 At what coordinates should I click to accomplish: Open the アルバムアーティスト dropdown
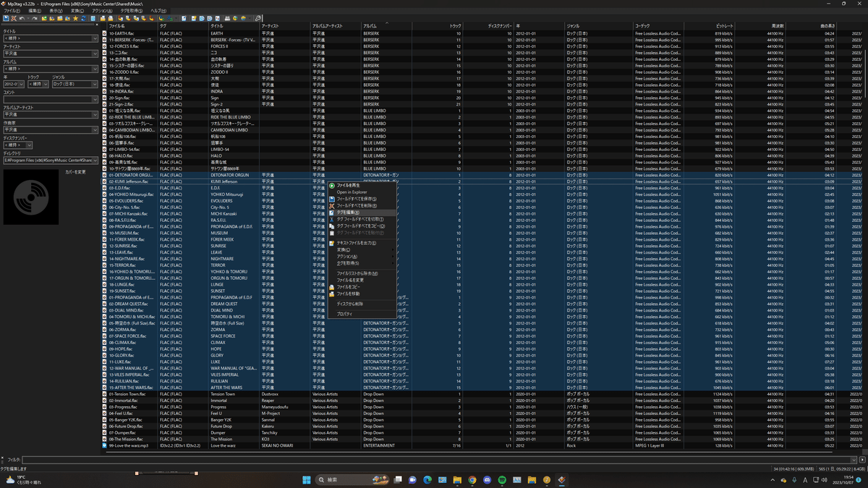coord(95,115)
